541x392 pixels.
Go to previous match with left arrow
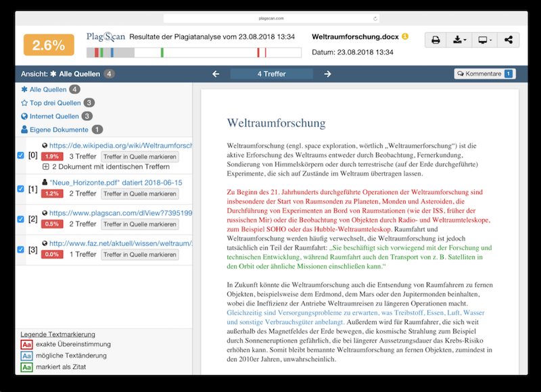click(x=216, y=74)
